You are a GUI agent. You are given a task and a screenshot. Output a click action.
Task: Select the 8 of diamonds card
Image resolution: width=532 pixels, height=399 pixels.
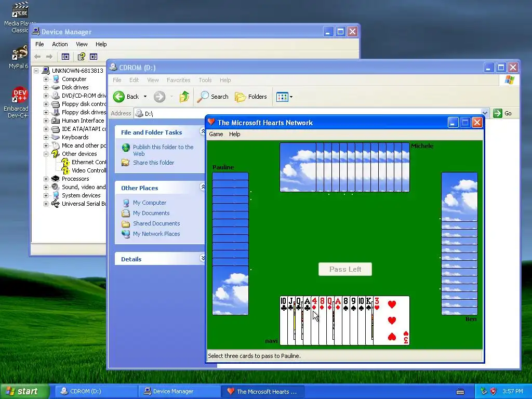pyautogui.click(x=322, y=320)
